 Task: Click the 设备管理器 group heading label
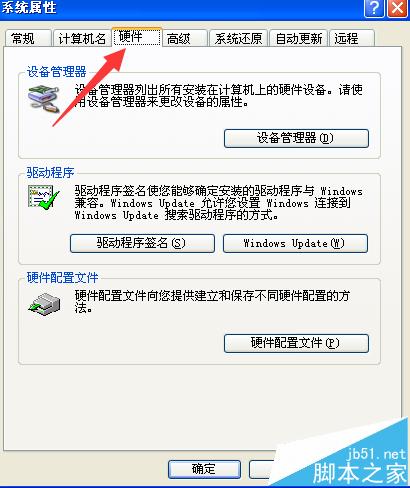(56, 72)
